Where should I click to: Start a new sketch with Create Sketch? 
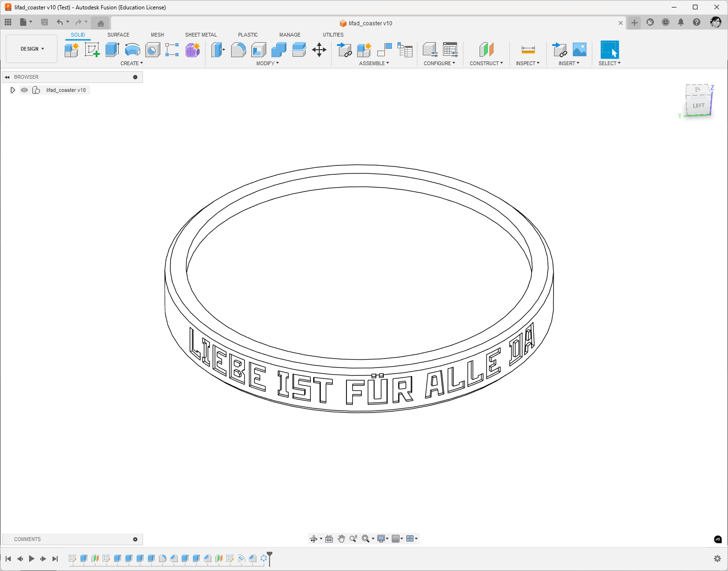click(x=92, y=50)
